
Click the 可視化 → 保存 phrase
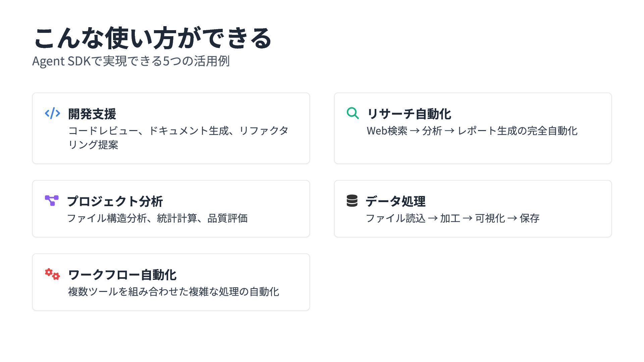click(x=507, y=218)
